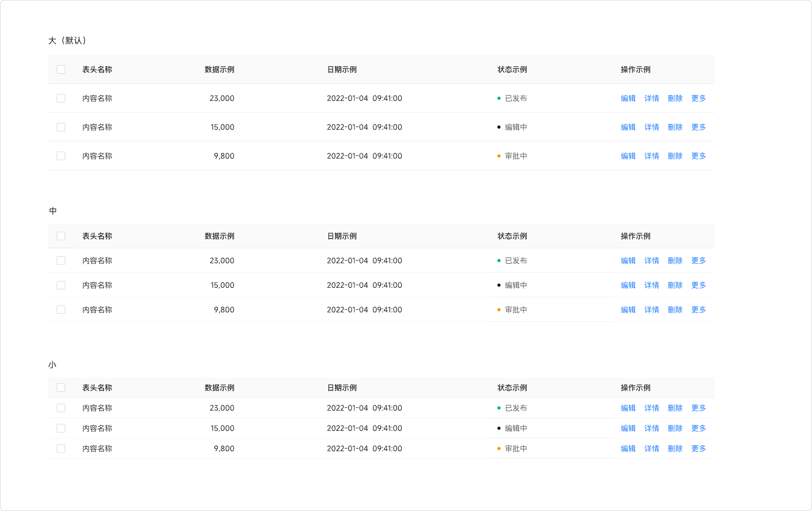812x511 pixels.
Task: Tick the select-all checkbox in the 小 table header
Action: point(61,388)
